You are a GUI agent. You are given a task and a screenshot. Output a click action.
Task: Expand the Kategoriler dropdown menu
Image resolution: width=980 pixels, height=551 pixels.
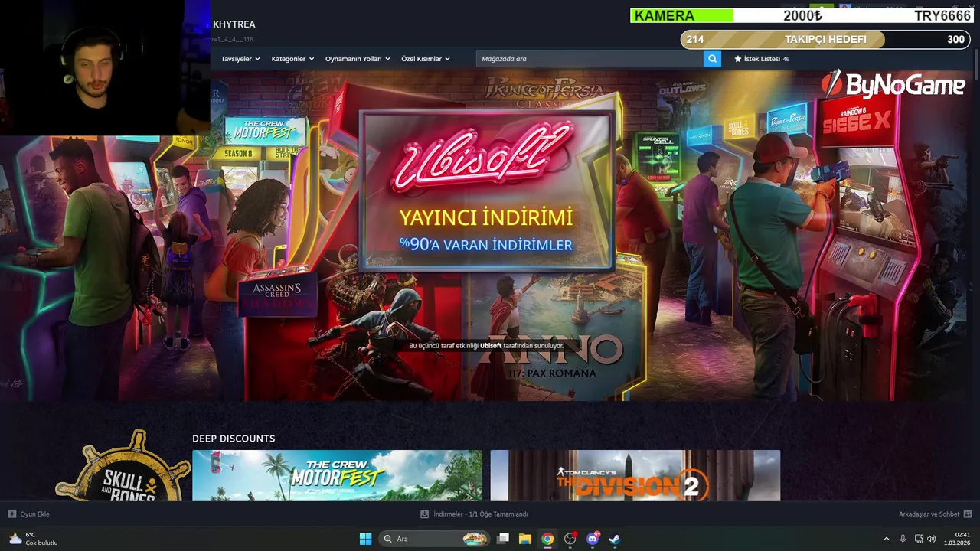pyautogui.click(x=292, y=59)
